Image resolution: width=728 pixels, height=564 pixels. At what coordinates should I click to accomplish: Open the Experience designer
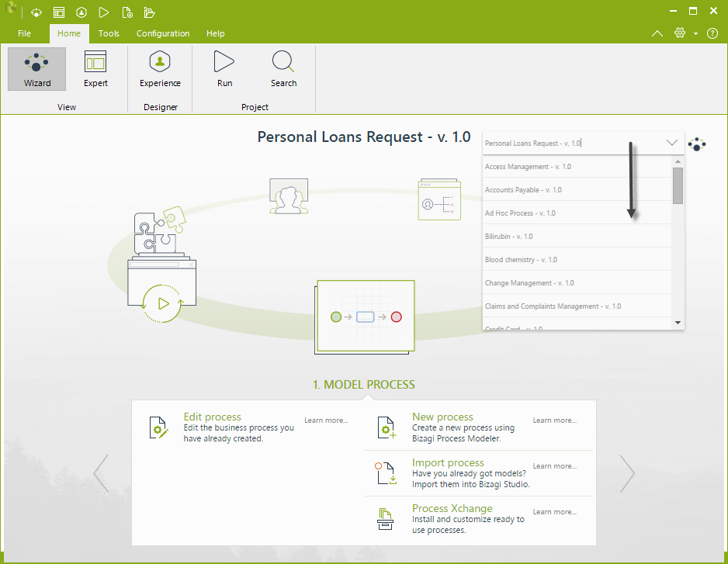pyautogui.click(x=160, y=69)
